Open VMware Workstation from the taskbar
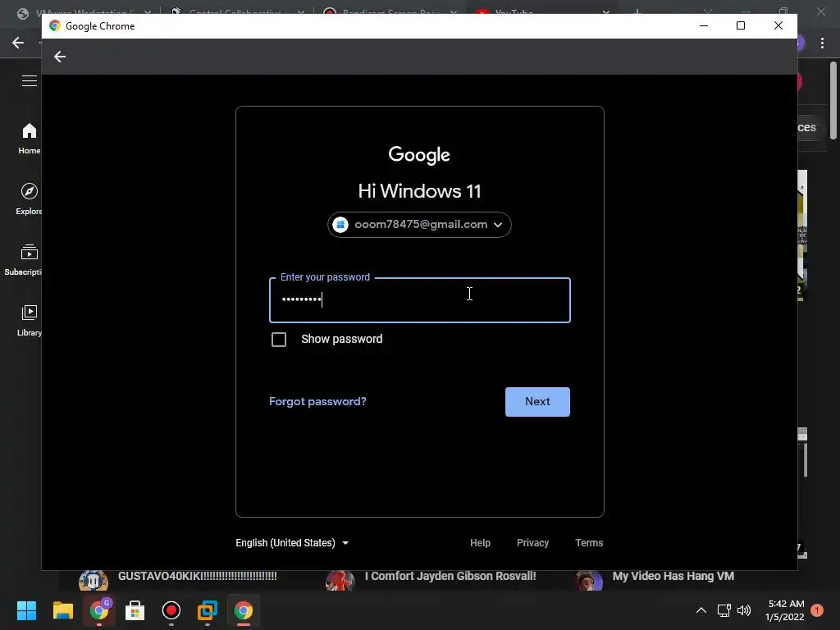The width and height of the screenshot is (840, 630). coord(208,610)
